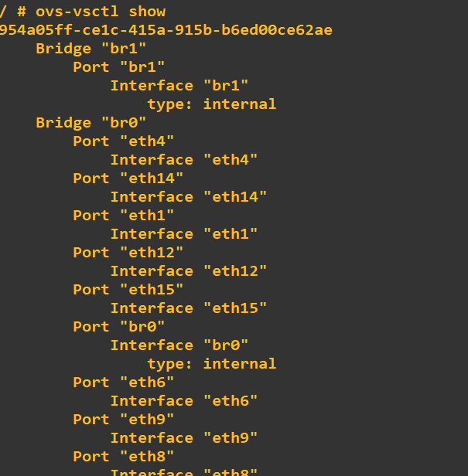This screenshot has height=476, width=468.
Task: Click the Bridge "br1" line
Action: point(91,49)
